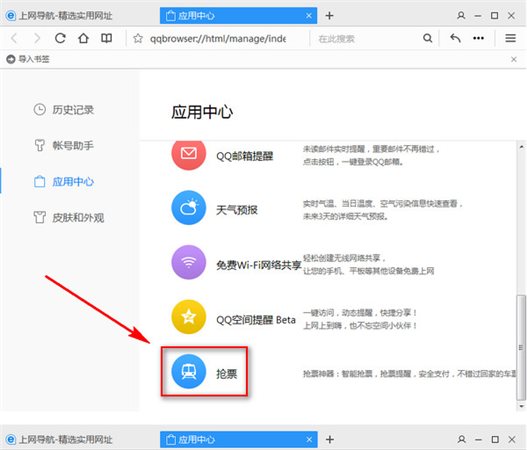Select the 应用中心 tab in the bottom window
The width and height of the screenshot is (527, 450).
239,440
